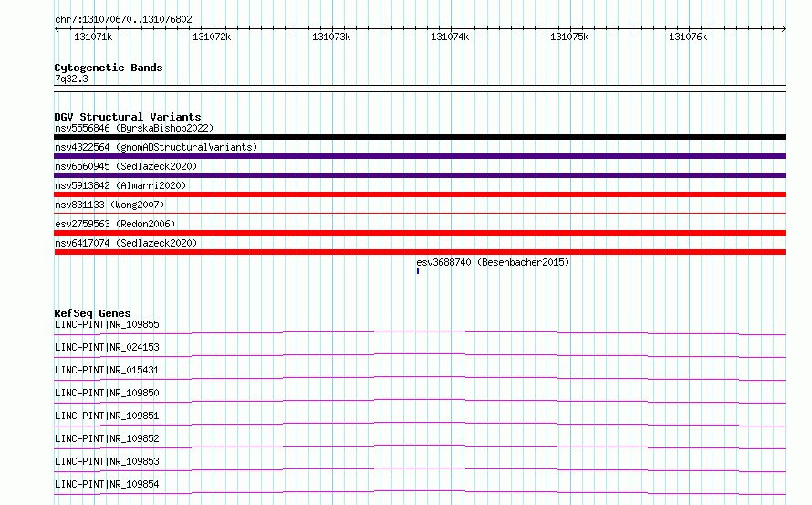Click the 131072k ruler tick label
This screenshot has height=505, width=812.
212,37
